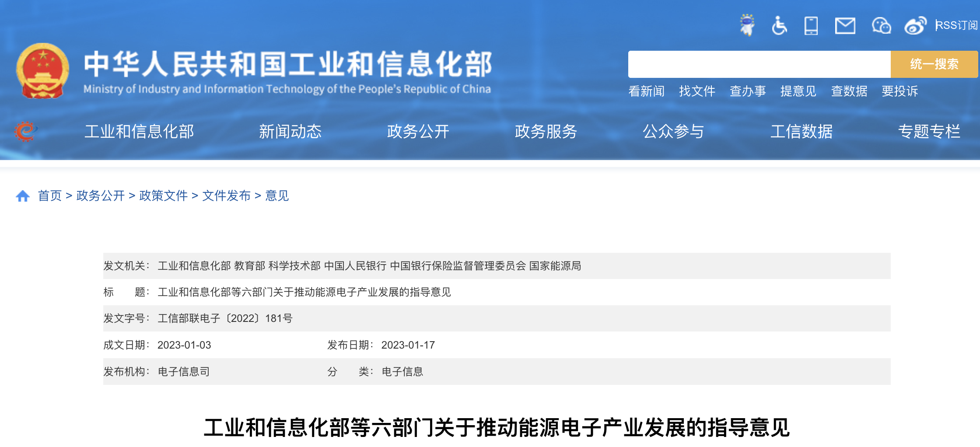Open 工业和信息化部 navigation menu

[139, 131]
